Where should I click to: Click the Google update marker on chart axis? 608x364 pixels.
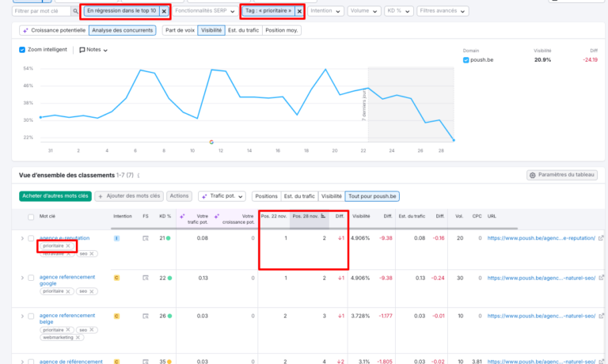pos(211,142)
